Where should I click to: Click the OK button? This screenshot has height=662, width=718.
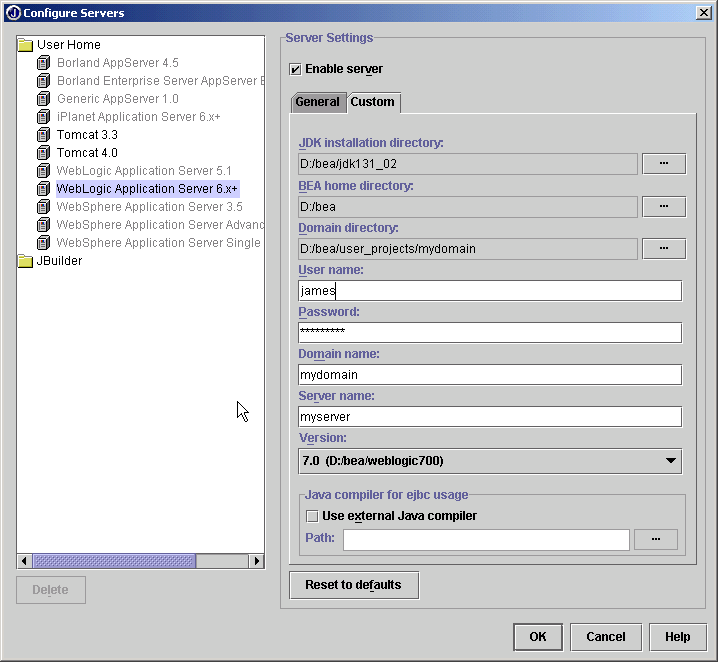[538, 637]
